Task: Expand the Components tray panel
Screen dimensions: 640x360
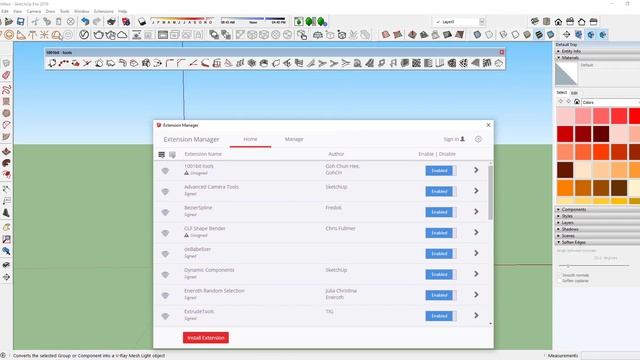Action: pyautogui.click(x=598, y=209)
